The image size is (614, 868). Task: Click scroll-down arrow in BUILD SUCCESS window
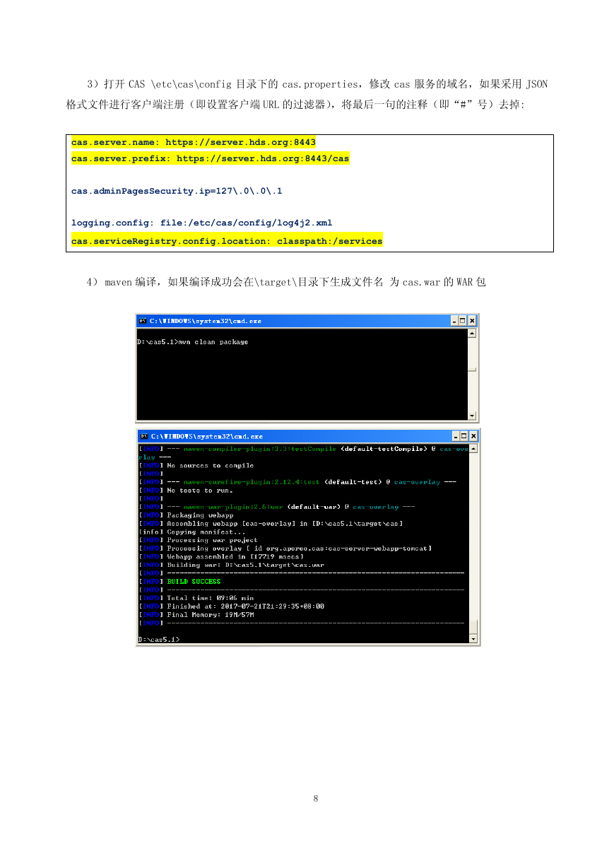pos(473,639)
